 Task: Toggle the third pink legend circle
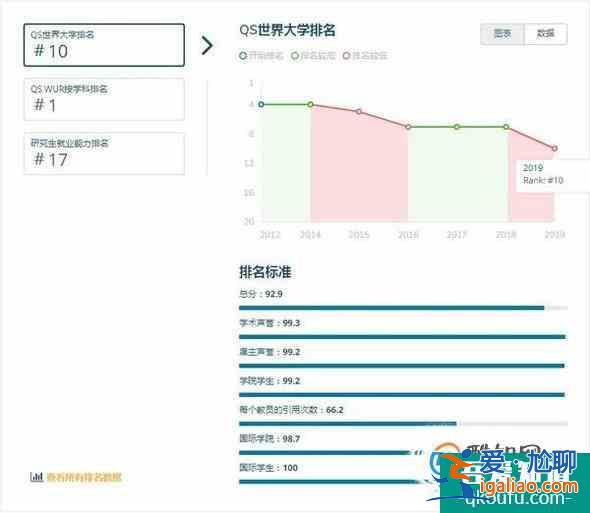tap(346, 56)
